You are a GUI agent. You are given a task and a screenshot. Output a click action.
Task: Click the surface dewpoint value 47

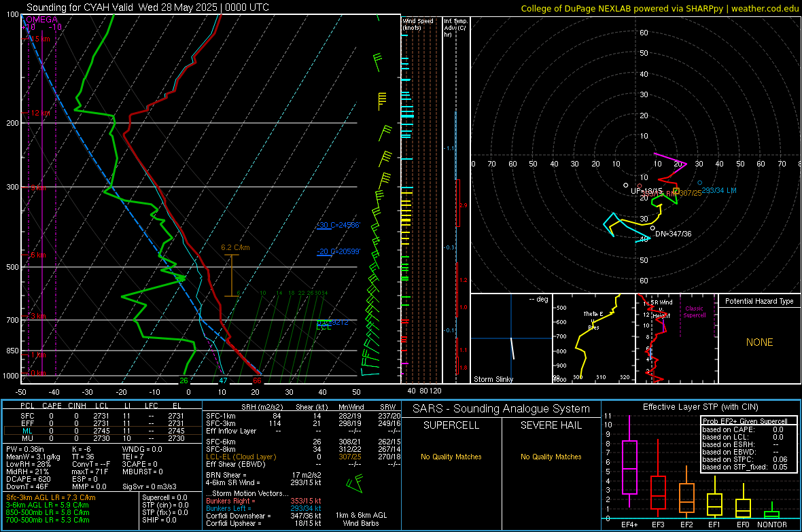click(x=223, y=380)
